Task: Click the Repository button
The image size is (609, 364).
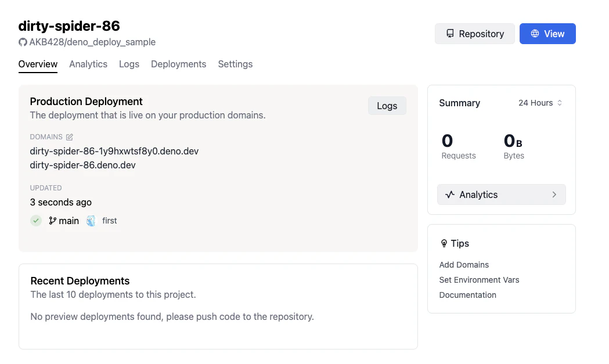Action: click(475, 34)
